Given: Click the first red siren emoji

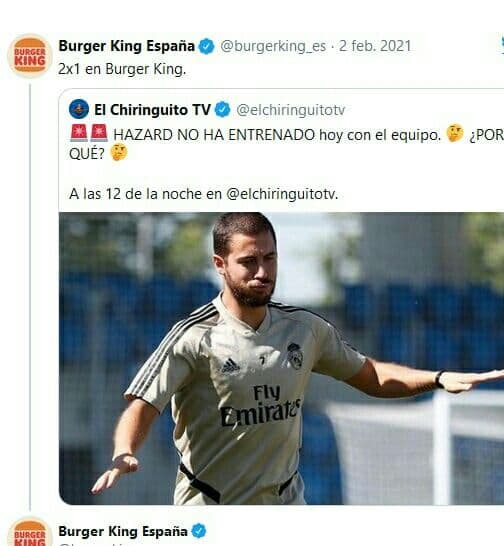Looking at the screenshot, I should 79,133.
